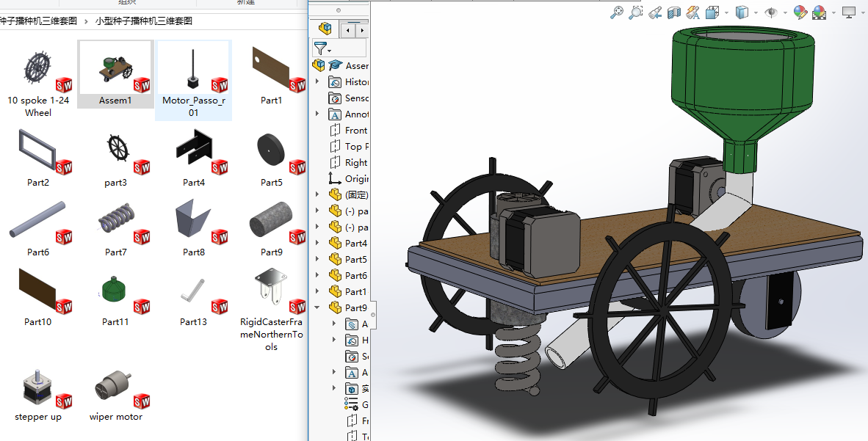Select the Part9 component in the feature tree

pos(348,307)
